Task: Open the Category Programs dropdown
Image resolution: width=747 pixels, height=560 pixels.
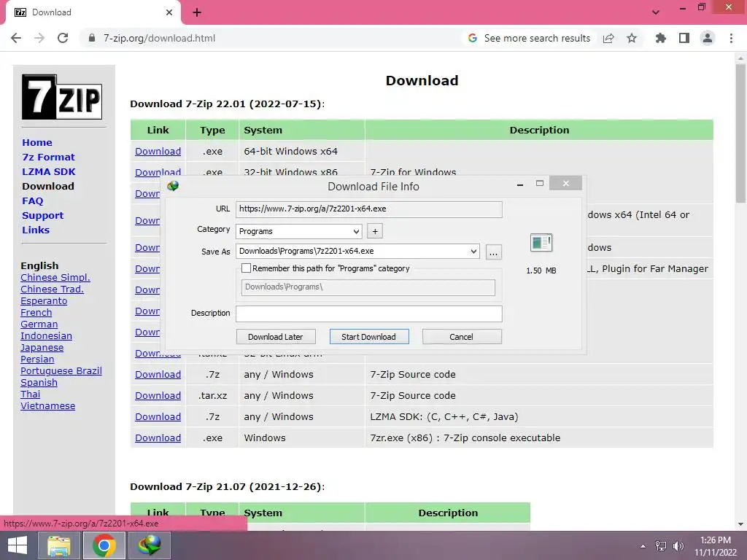Action: pos(298,231)
